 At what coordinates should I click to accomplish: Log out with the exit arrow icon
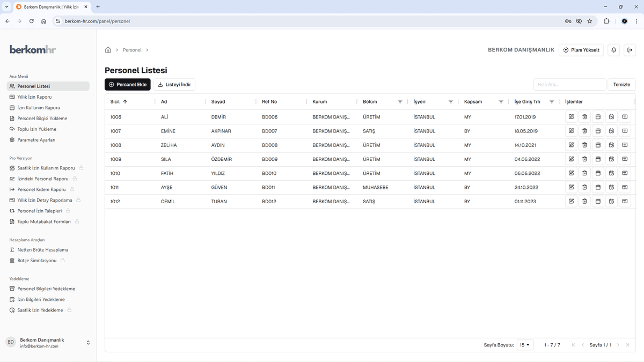(630, 50)
